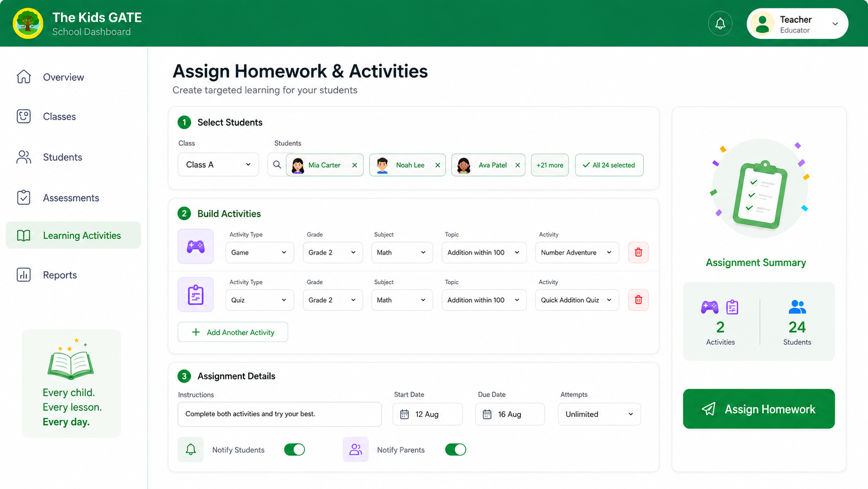The width and height of the screenshot is (868, 489).
Task: Click the Assignment Summary clipboard illustration
Action: point(759,194)
